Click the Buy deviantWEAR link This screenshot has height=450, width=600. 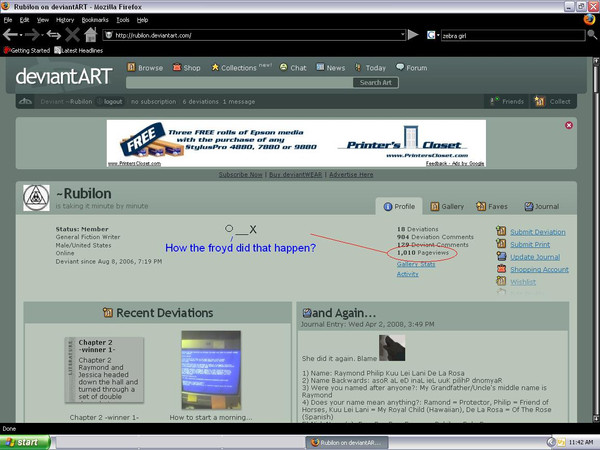click(295, 174)
